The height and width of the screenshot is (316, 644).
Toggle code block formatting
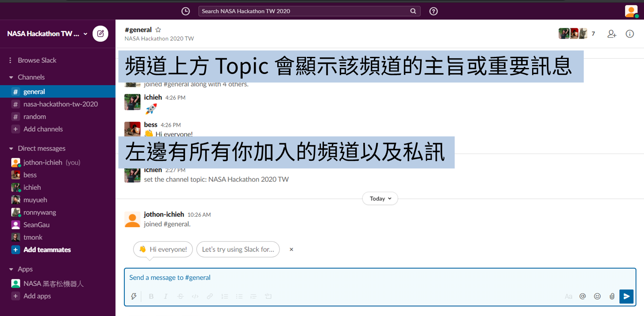pos(268,296)
